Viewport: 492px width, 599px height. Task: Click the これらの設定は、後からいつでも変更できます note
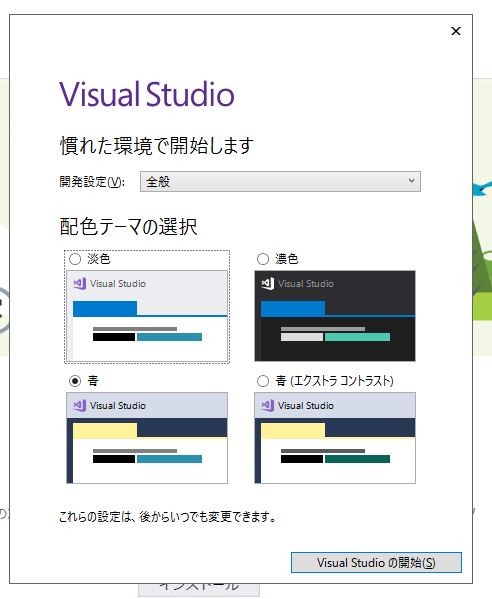click(x=167, y=517)
